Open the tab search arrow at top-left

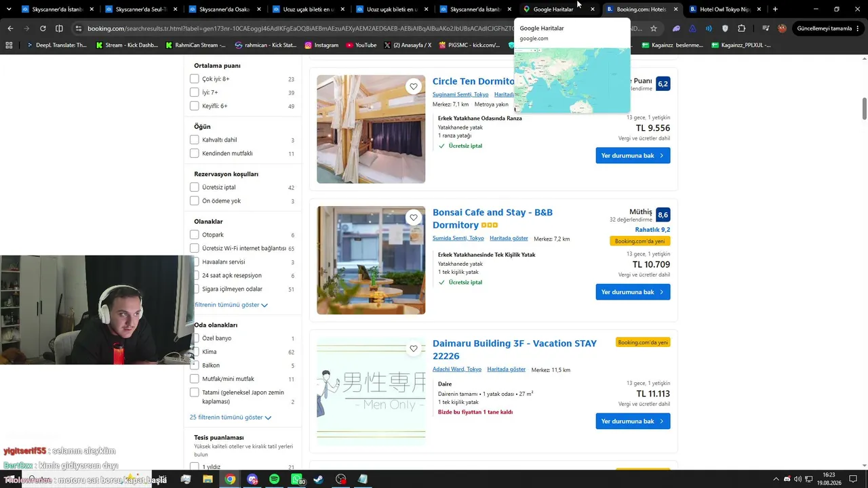pos(9,9)
